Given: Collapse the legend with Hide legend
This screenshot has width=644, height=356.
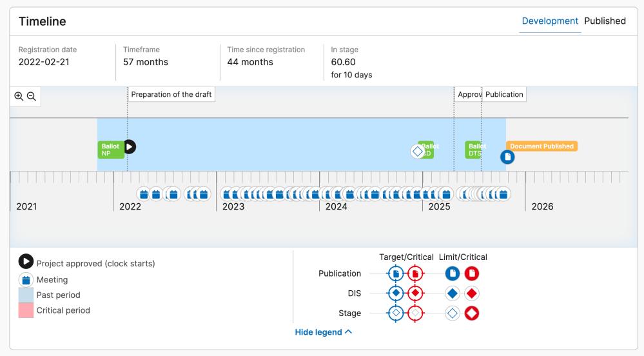Looking at the screenshot, I should point(324,332).
